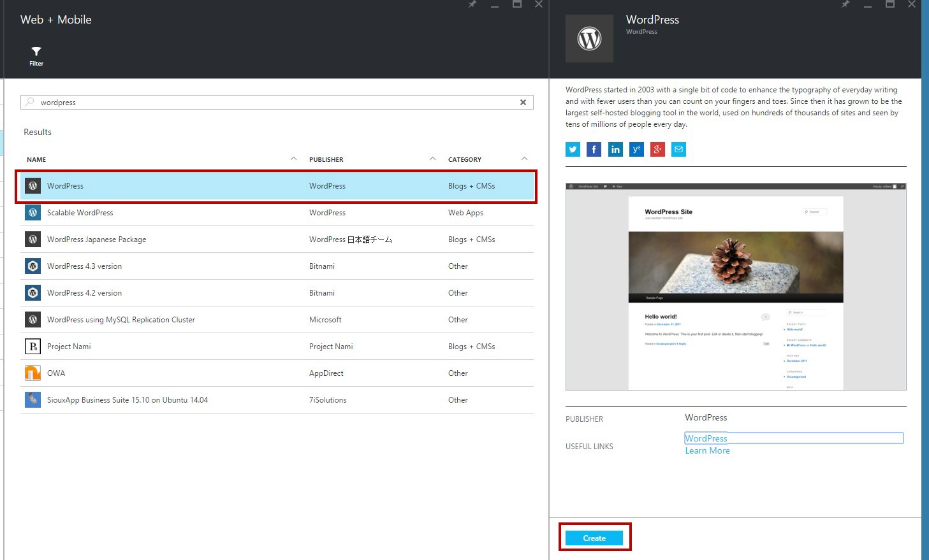This screenshot has height=560, width=929.
Task: Minimize the WordPress details blade
Action: click(x=868, y=6)
